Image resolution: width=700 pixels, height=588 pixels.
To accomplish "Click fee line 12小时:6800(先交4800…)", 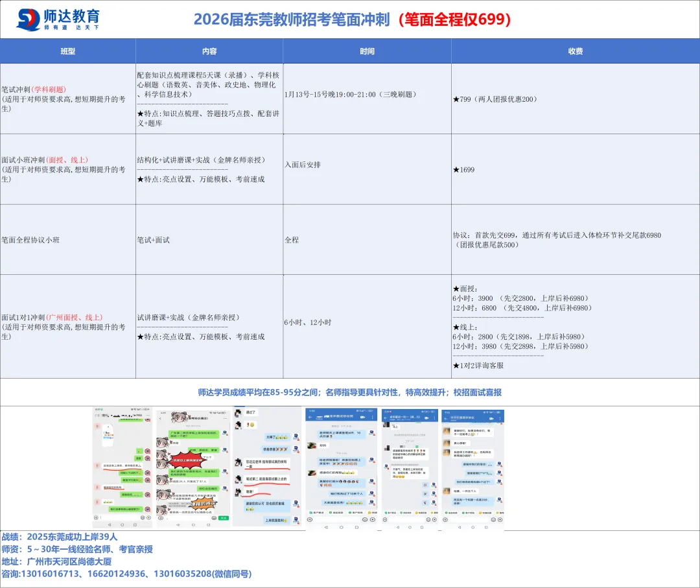I will click(x=522, y=308).
